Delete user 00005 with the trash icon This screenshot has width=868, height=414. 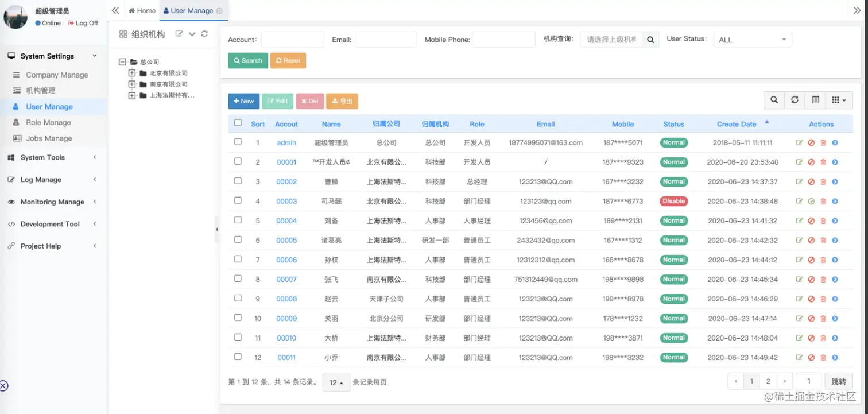[x=823, y=241]
